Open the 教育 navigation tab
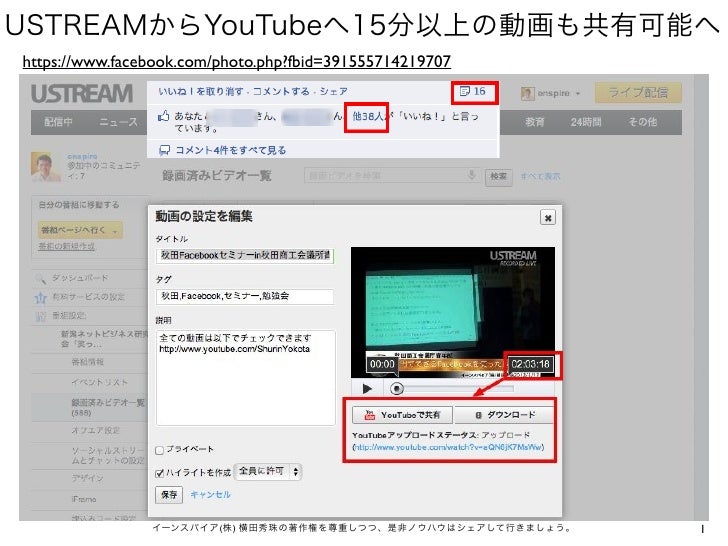The image size is (728, 546). tap(534, 122)
